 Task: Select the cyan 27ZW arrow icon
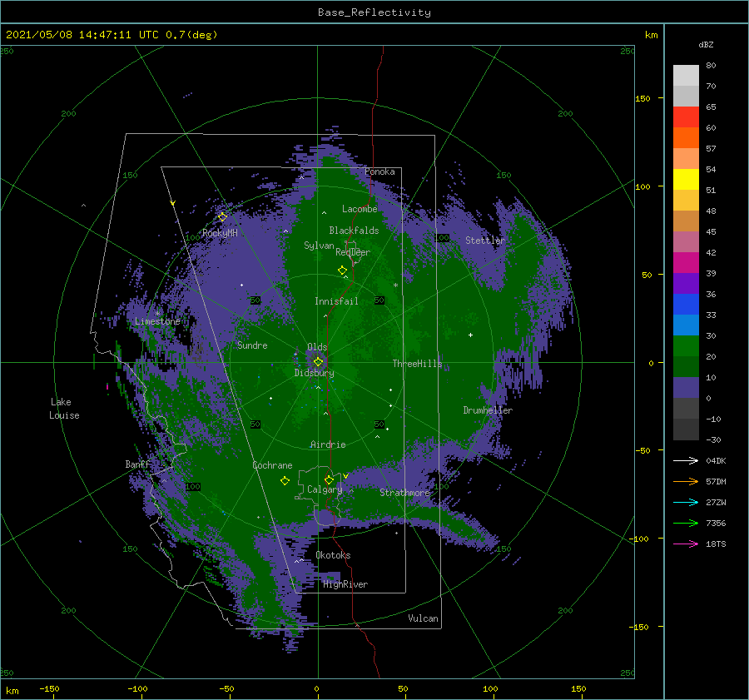(686, 503)
